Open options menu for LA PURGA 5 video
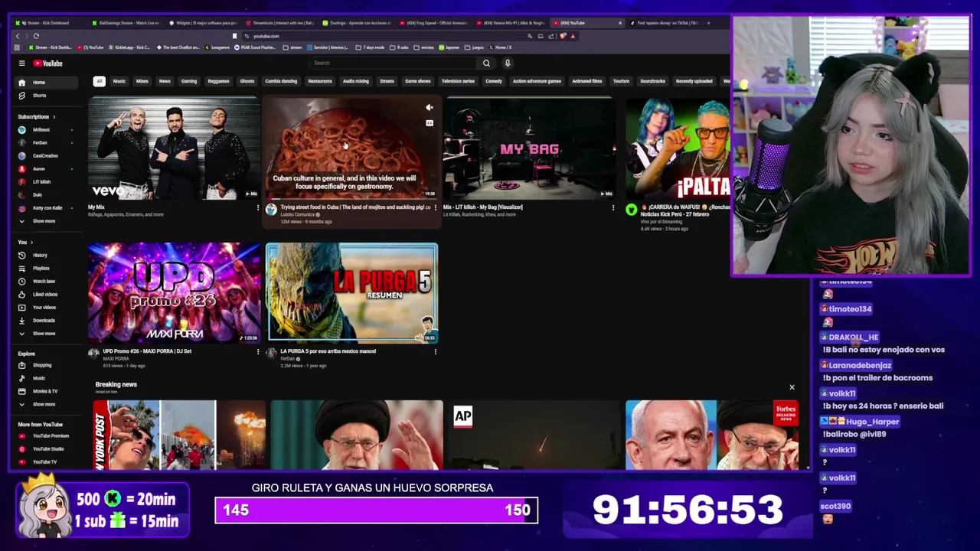 point(436,352)
